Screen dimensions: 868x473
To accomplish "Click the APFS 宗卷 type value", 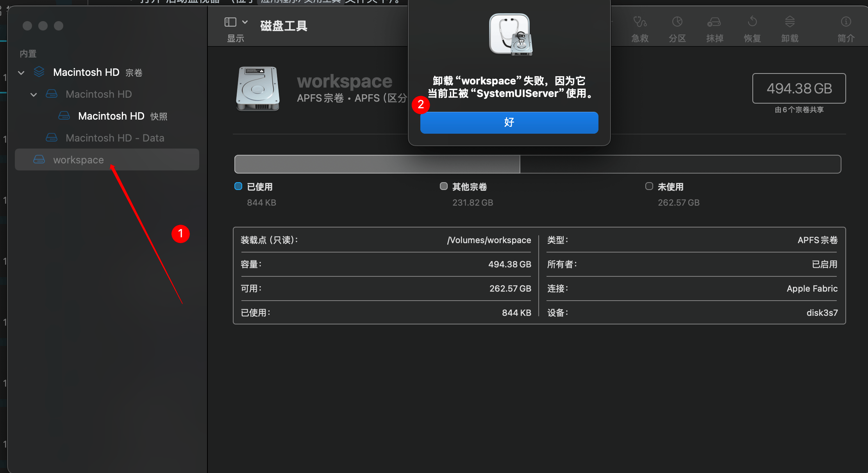I will pos(818,240).
